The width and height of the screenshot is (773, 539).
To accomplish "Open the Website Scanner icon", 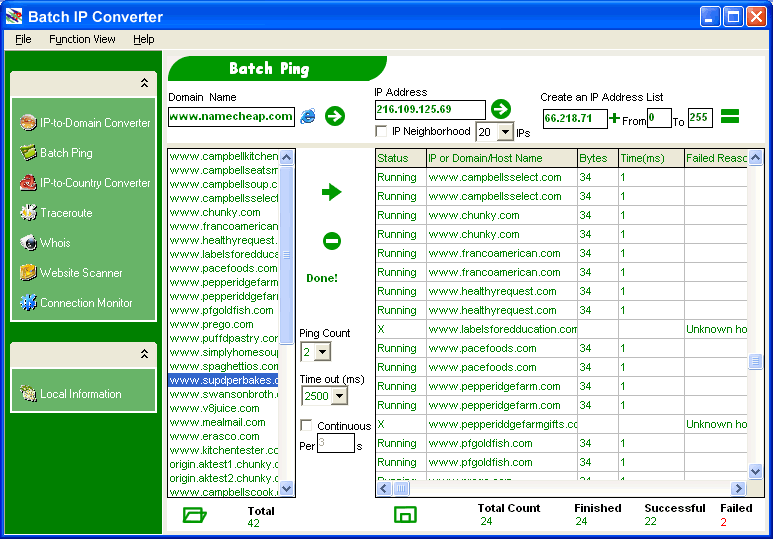I will click(28, 273).
